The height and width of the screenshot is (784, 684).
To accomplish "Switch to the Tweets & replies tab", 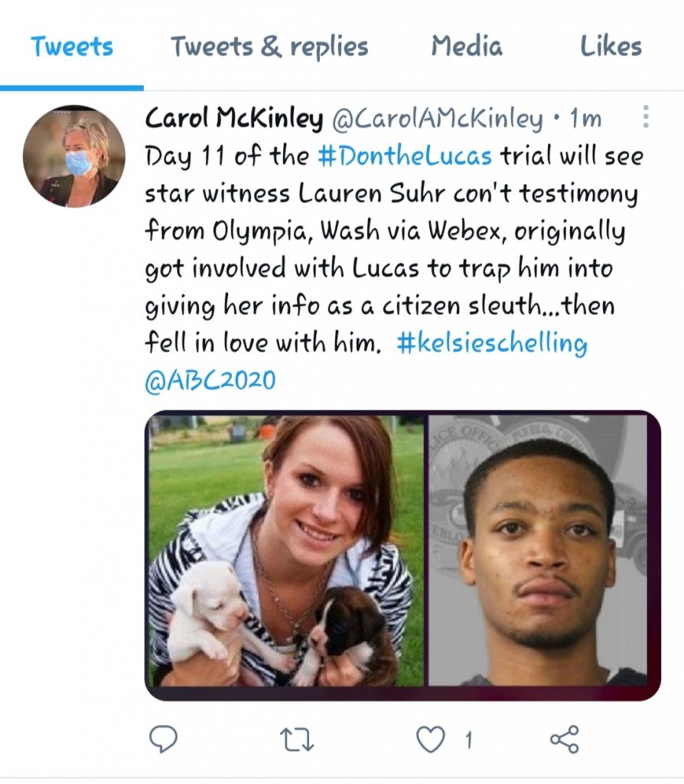I will 269,47.
